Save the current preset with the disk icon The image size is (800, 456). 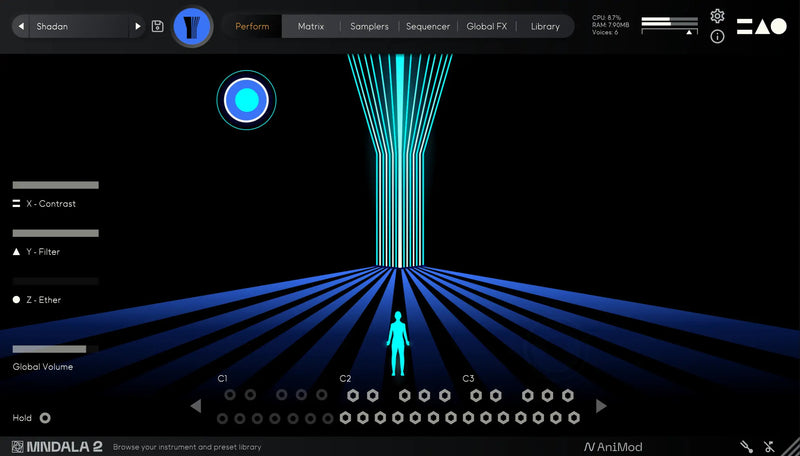158,26
